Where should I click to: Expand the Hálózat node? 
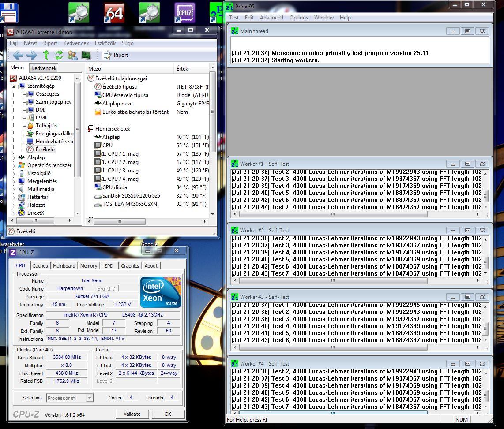[14, 205]
